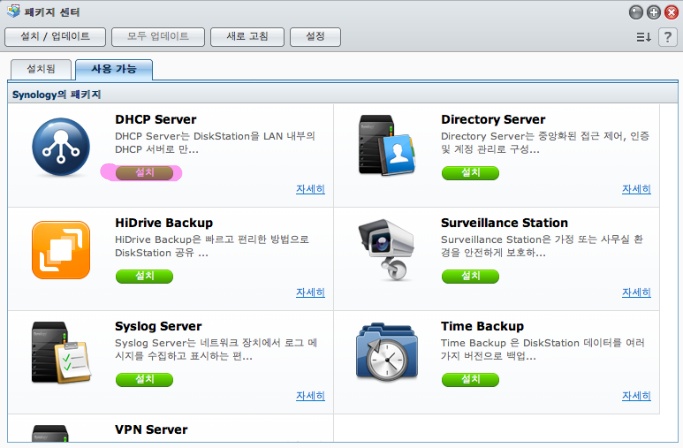Image resolution: width=683 pixels, height=448 pixels.
Task: Install Time Backup with its 설치 button
Action: click(470, 379)
